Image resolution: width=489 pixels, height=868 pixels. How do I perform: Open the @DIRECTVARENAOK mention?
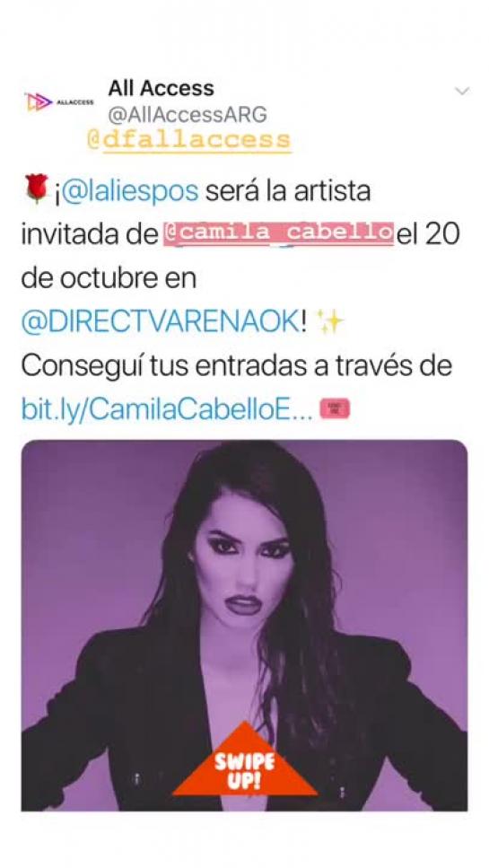pos(161,322)
